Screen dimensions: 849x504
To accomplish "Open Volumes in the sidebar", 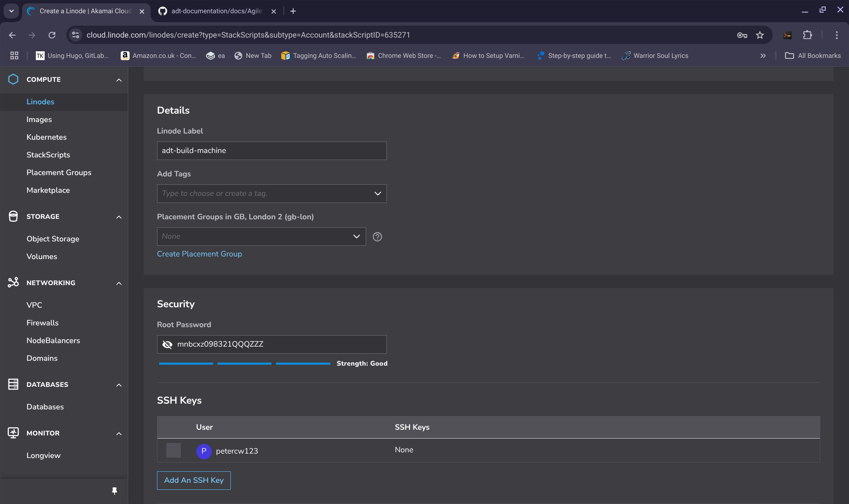I will pos(42,256).
